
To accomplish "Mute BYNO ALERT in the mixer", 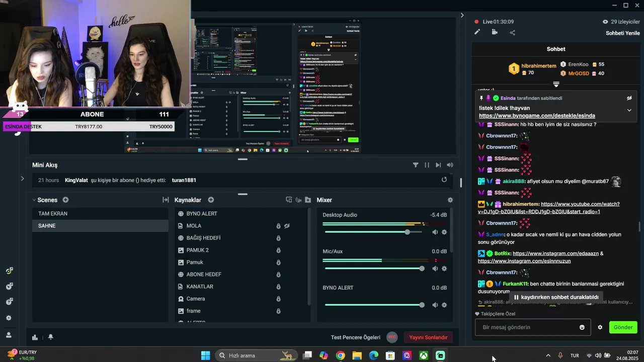I will 435,305.
